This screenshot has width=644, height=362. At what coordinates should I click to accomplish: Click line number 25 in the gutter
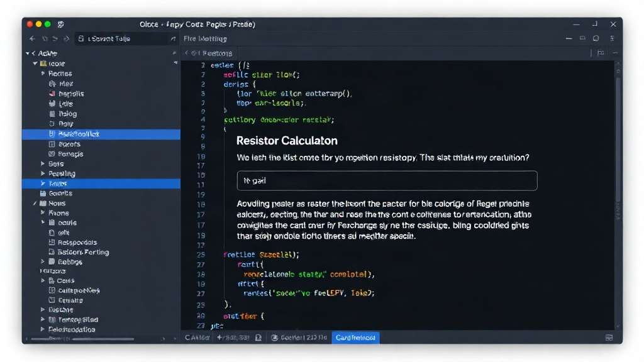201,255
